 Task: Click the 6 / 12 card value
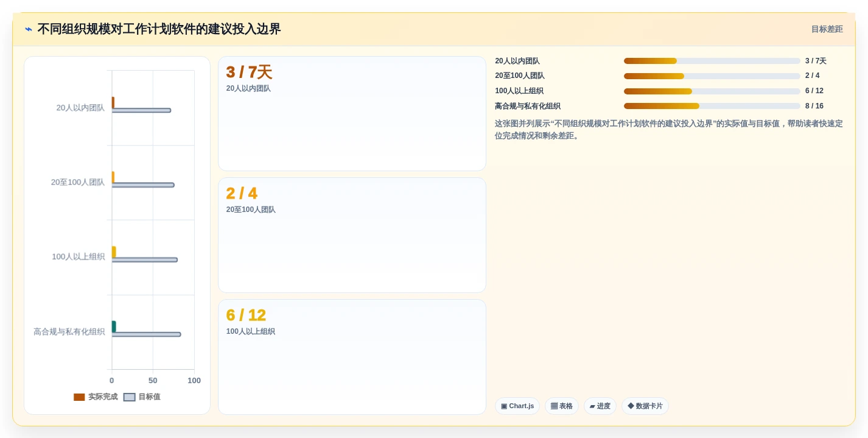click(246, 316)
